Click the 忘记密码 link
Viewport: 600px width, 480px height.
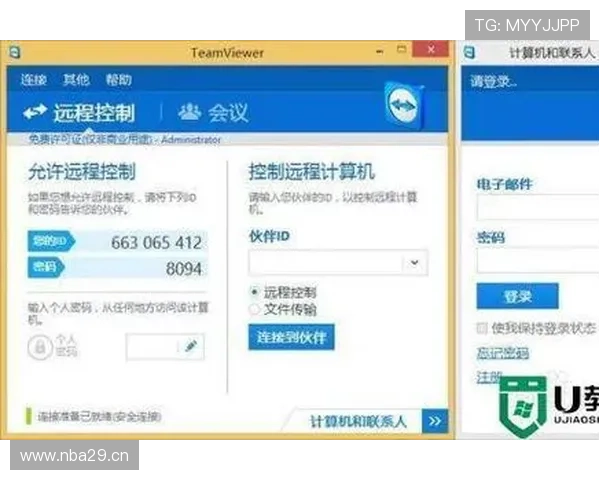(502, 353)
